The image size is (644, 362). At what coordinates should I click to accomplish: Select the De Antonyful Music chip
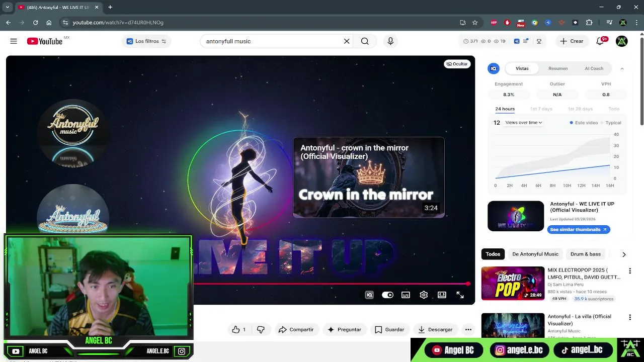pyautogui.click(x=535, y=254)
